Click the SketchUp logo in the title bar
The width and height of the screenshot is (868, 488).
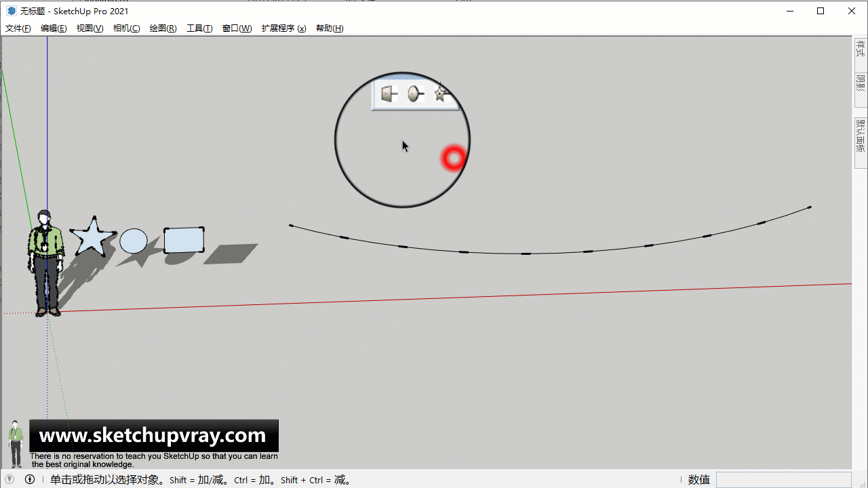click(11, 11)
